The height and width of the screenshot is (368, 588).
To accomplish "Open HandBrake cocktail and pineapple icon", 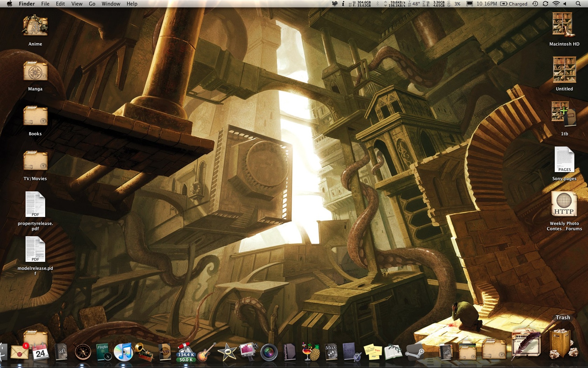I will (x=310, y=352).
